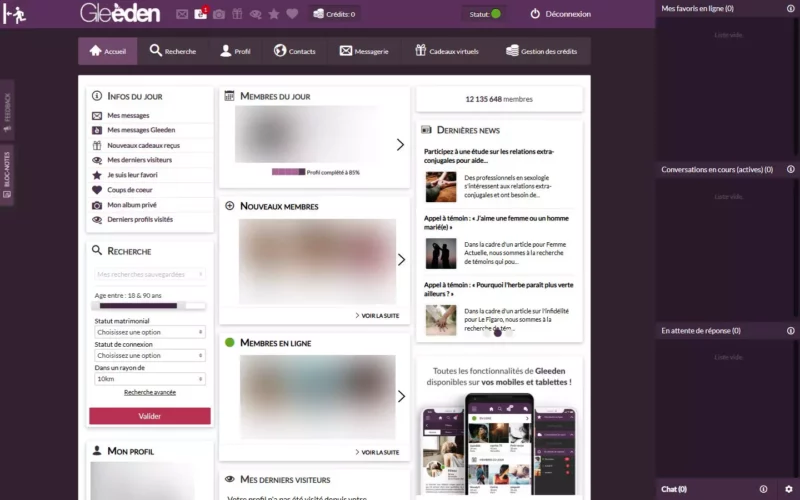Open the Membres en ligne blurred photos
This screenshot has width=800, height=500.
[x=317, y=397]
